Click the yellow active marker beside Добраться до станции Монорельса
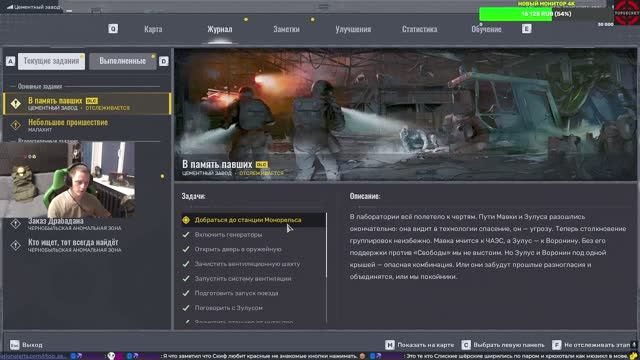 pyautogui.click(x=186, y=220)
